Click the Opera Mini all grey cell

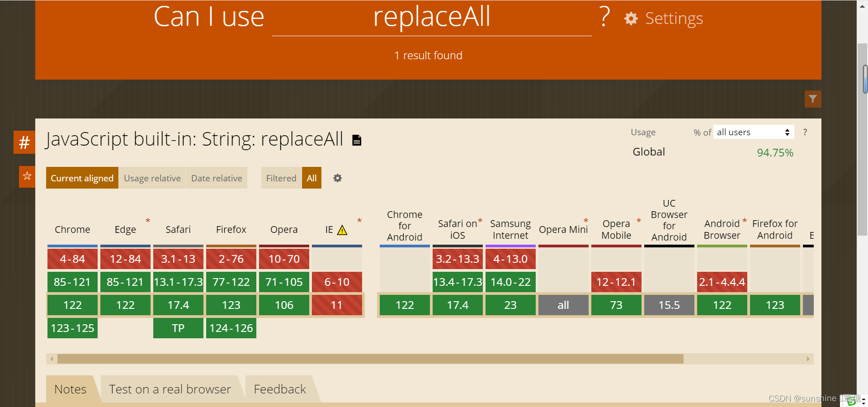coord(563,305)
